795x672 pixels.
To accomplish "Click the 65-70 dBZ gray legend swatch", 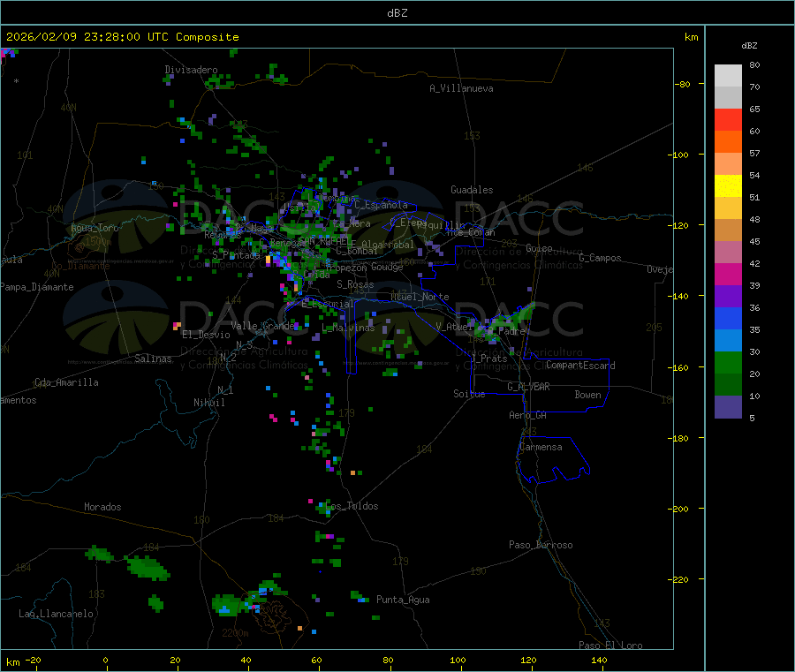I will 728,98.
